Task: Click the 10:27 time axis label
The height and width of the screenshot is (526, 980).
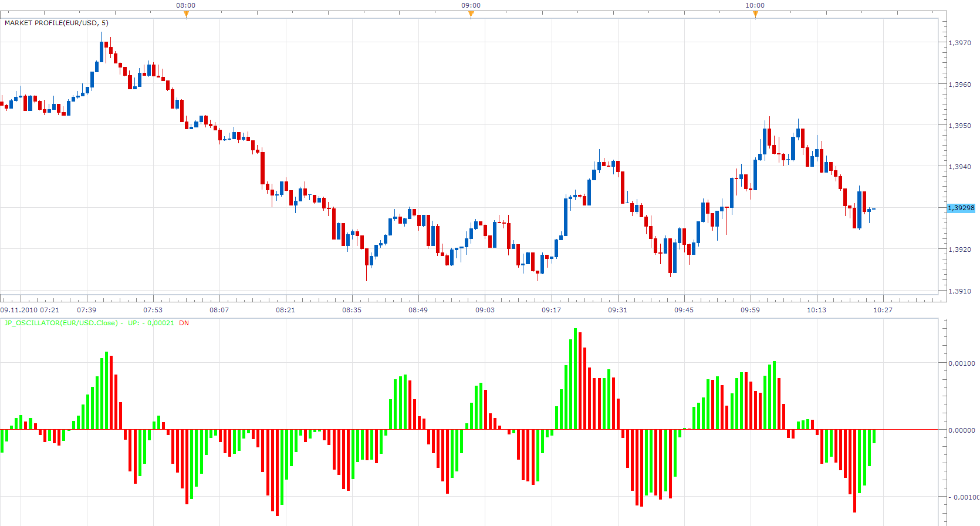Action: tap(883, 310)
